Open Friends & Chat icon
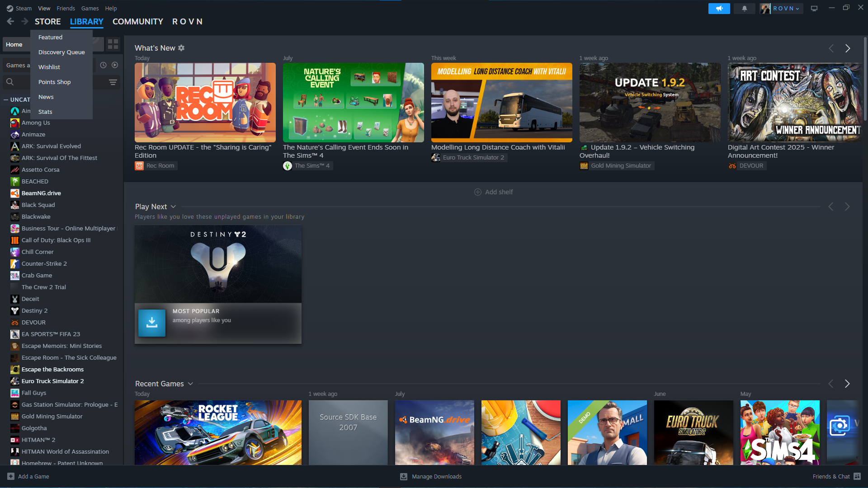 click(857, 476)
